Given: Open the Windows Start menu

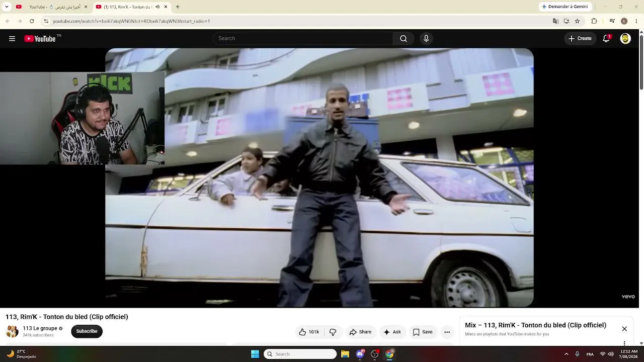Looking at the screenshot, I should (255, 354).
